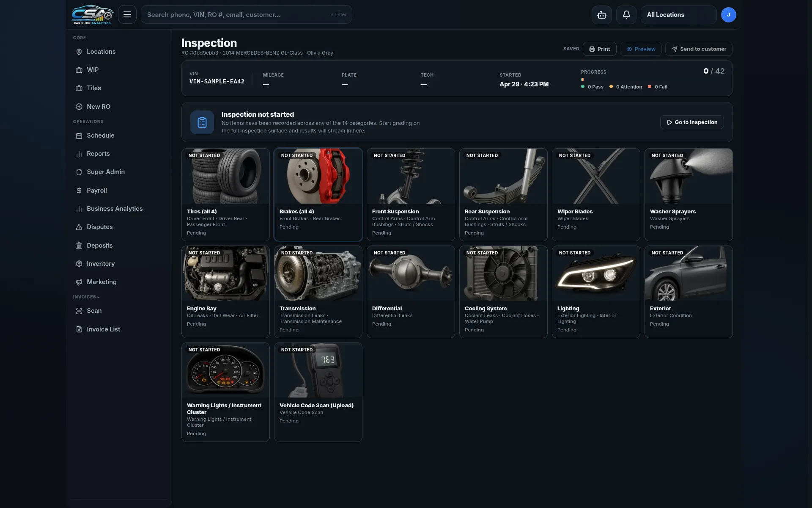The height and width of the screenshot is (508, 812).
Task: Click the notification bell icon
Action: tap(626, 15)
